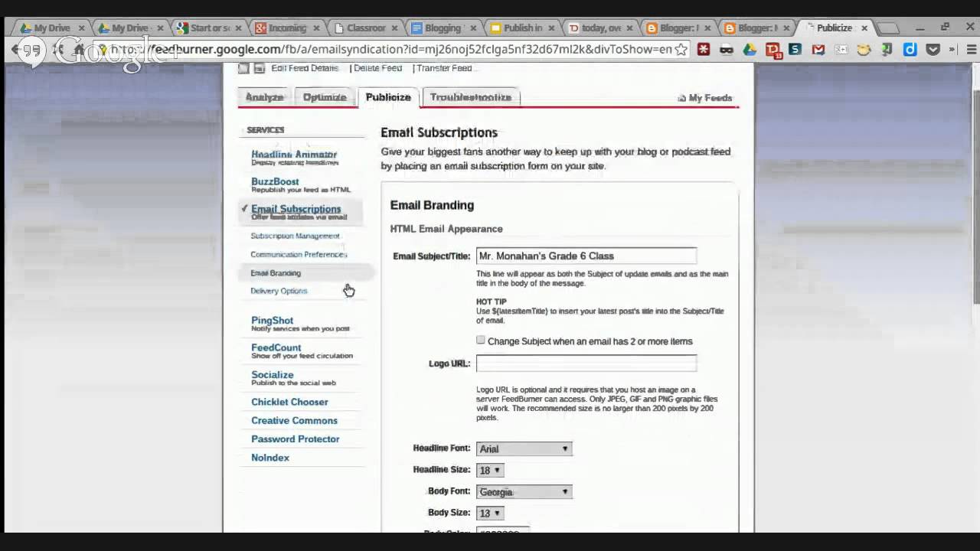Close the Classroom tab
The image size is (980, 551).
pyautogui.click(x=396, y=28)
